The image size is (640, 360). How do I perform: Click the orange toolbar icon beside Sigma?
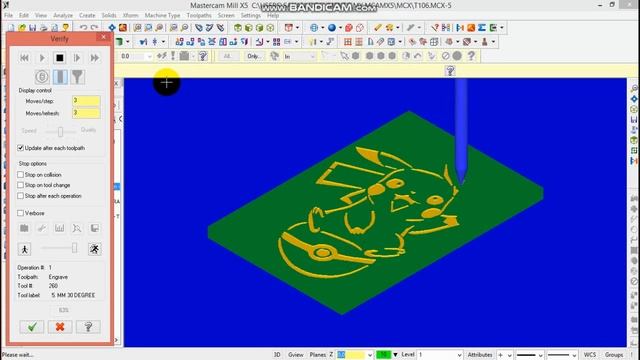coord(471,27)
